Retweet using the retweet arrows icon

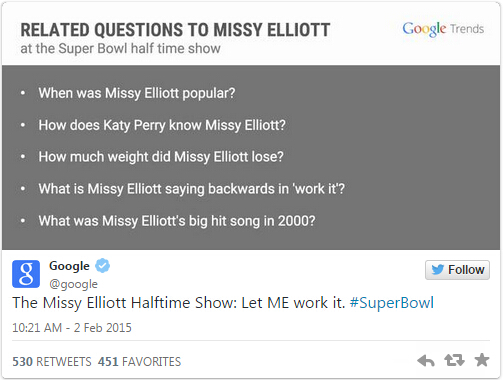point(454,360)
